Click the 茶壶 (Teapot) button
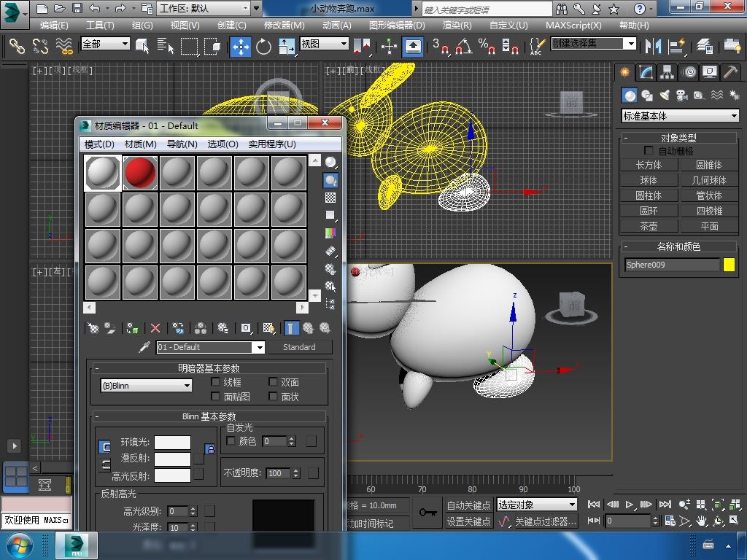 [x=649, y=226]
